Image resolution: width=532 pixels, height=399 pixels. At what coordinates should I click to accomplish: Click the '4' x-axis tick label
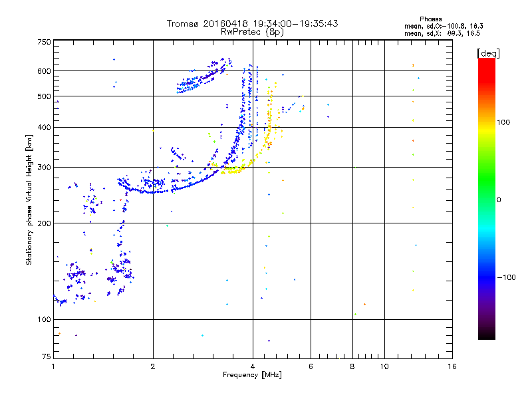click(253, 366)
